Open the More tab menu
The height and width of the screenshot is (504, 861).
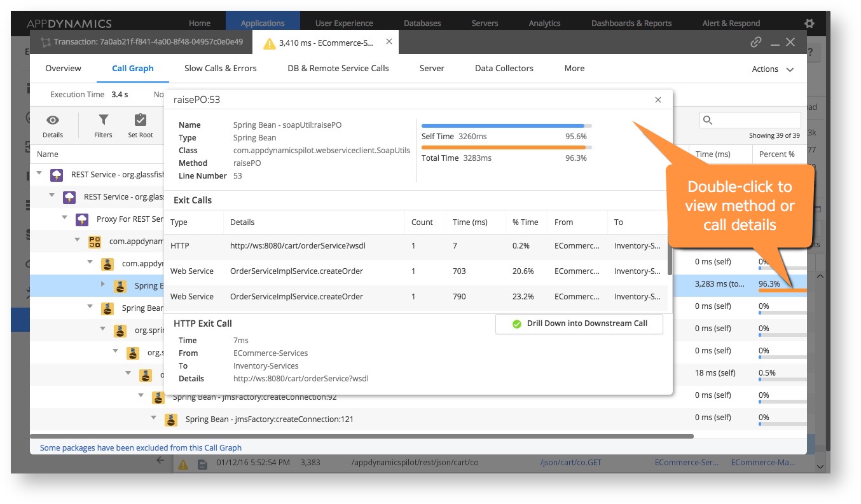coord(574,68)
